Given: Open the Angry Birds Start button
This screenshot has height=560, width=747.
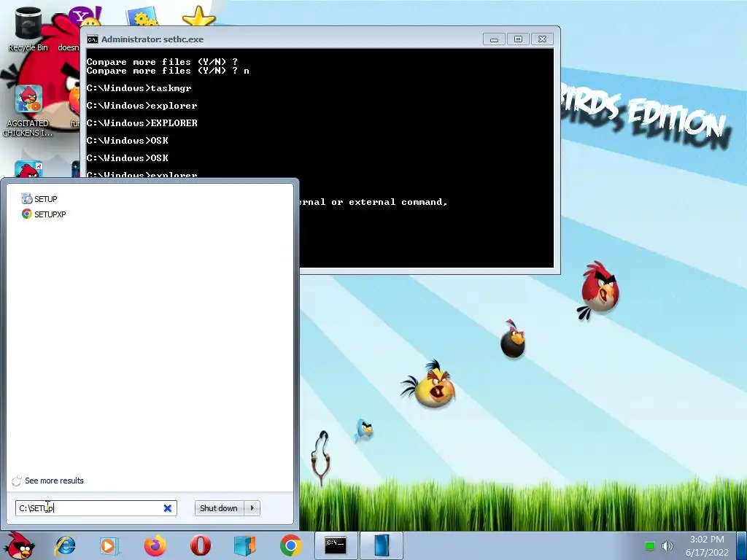Looking at the screenshot, I should click(19, 545).
